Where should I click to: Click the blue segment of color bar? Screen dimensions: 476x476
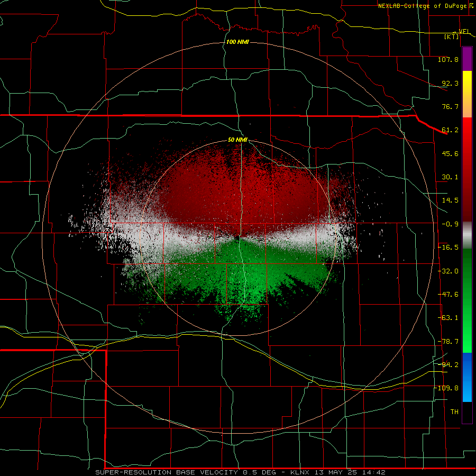click(x=467, y=377)
